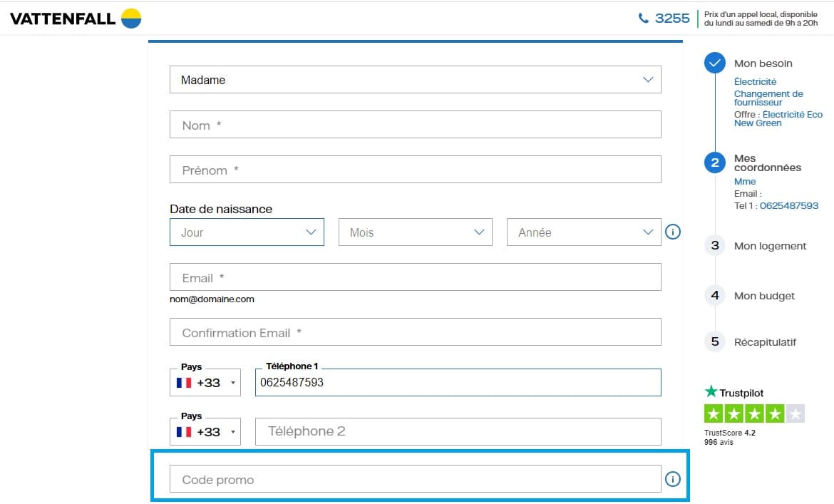Select the Mon logement step
The height and width of the screenshot is (504, 834).
pos(714,245)
